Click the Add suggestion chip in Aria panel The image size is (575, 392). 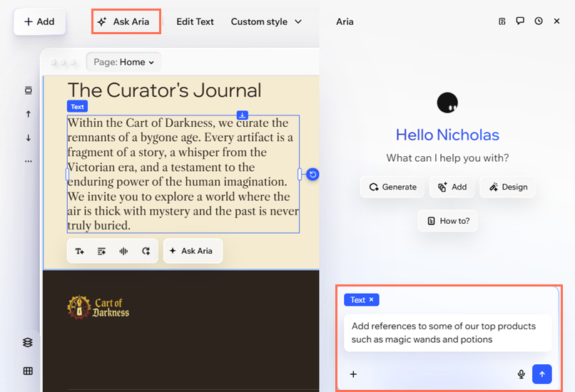[452, 187]
